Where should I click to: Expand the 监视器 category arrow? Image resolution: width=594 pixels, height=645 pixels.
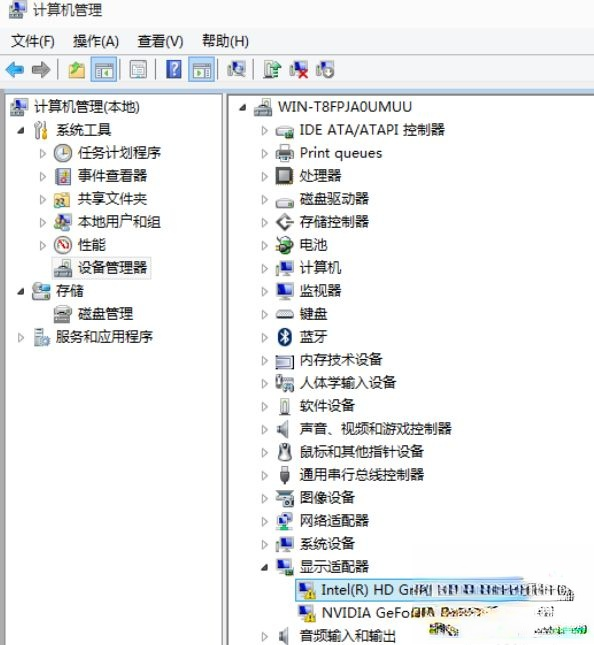click(x=265, y=292)
